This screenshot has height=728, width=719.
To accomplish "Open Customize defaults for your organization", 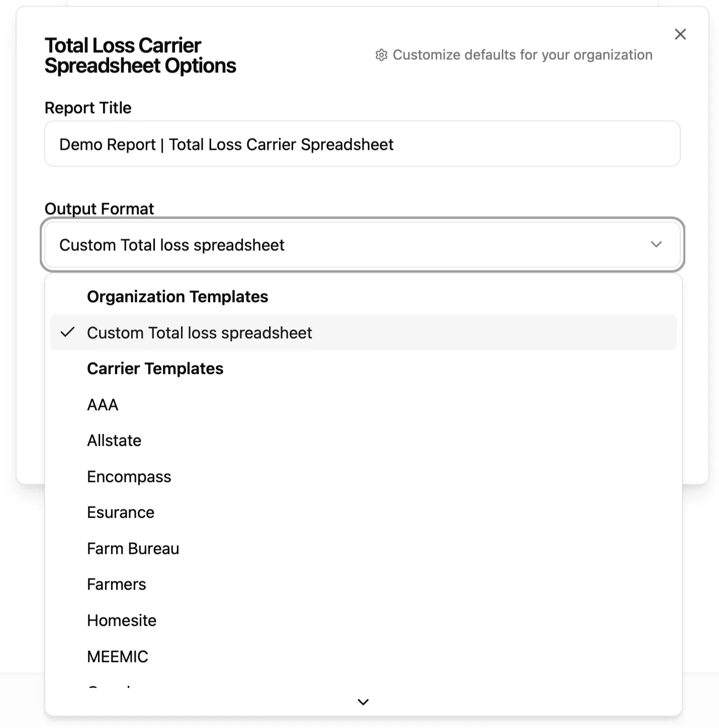I will (514, 55).
